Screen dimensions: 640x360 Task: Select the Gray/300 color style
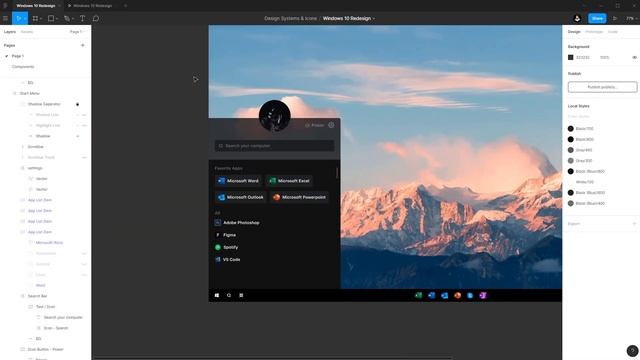coord(580,160)
